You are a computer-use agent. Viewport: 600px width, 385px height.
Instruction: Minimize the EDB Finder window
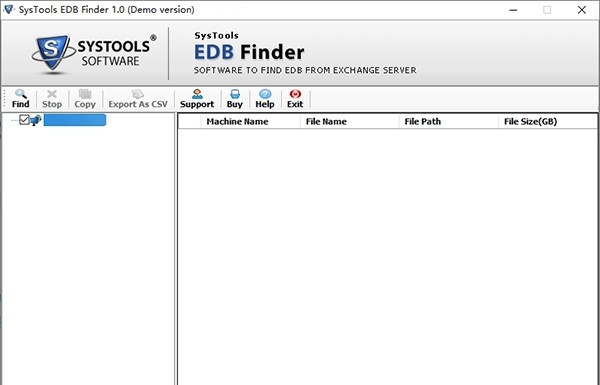tap(513, 10)
